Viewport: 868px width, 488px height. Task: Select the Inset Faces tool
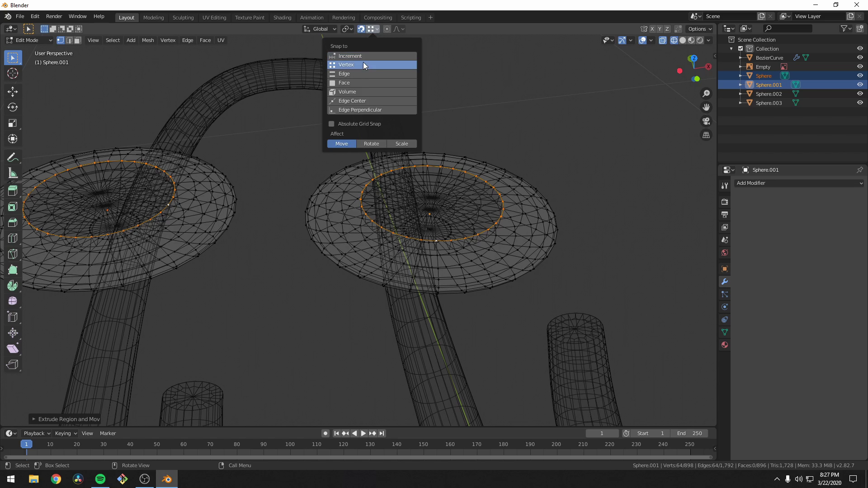(x=13, y=207)
